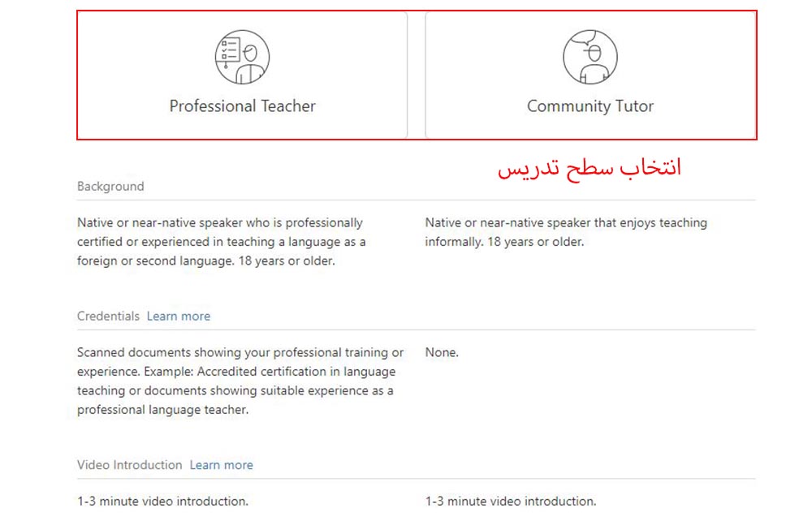
Task: Open Learn more link beside Video Introduction
Action: 221,465
